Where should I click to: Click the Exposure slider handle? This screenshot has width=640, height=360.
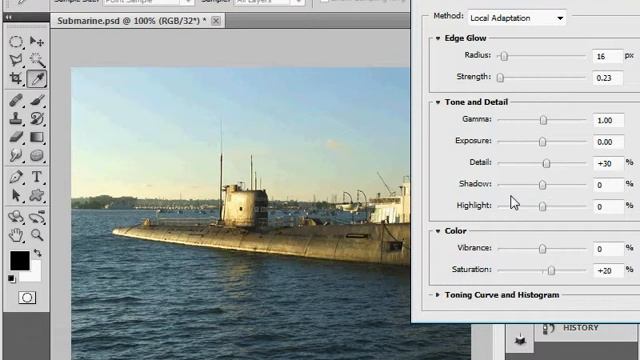click(x=542, y=142)
